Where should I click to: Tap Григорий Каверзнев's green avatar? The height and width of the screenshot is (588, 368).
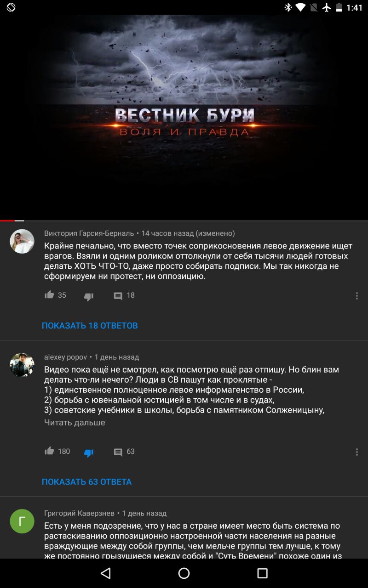tap(22, 521)
